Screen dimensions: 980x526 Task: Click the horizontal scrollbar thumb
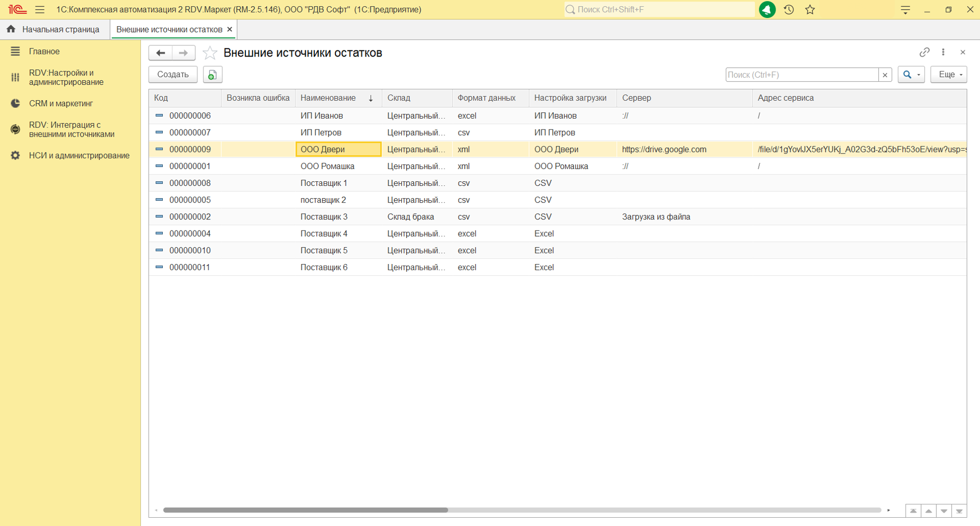point(306,510)
